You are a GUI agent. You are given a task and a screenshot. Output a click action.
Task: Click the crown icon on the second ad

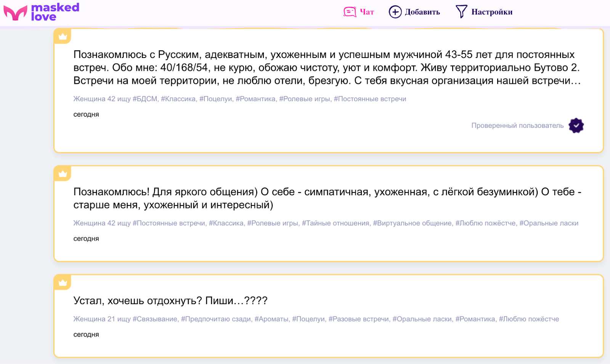[62, 173]
